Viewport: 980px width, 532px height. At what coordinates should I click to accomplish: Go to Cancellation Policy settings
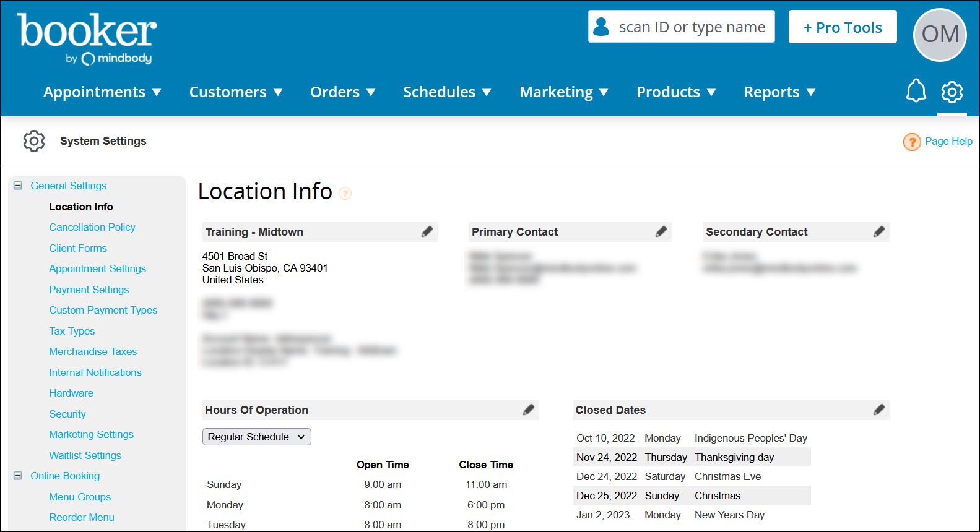tap(92, 227)
